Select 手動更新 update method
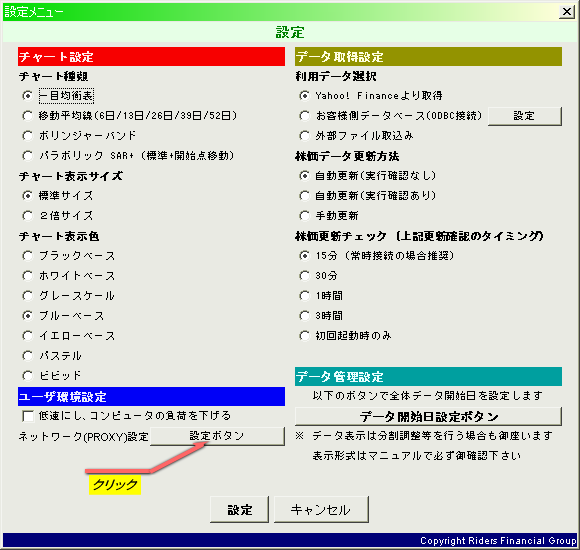This screenshot has height=550, width=580. click(x=304, y=216)
